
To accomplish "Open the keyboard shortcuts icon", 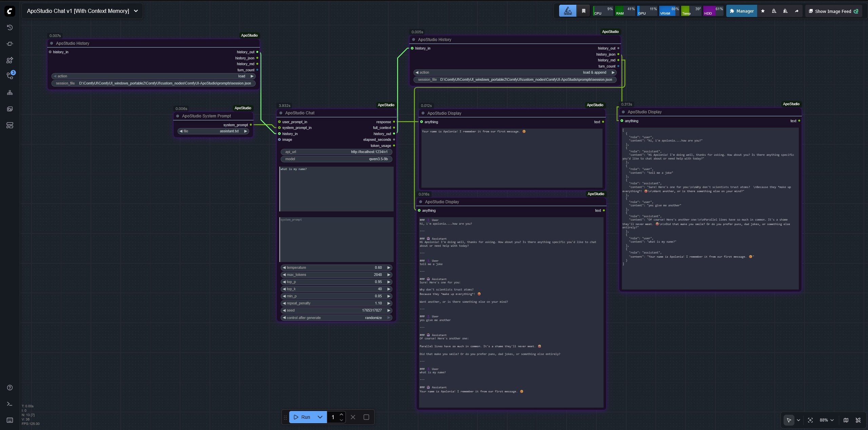I will click(x=10, y=420).
